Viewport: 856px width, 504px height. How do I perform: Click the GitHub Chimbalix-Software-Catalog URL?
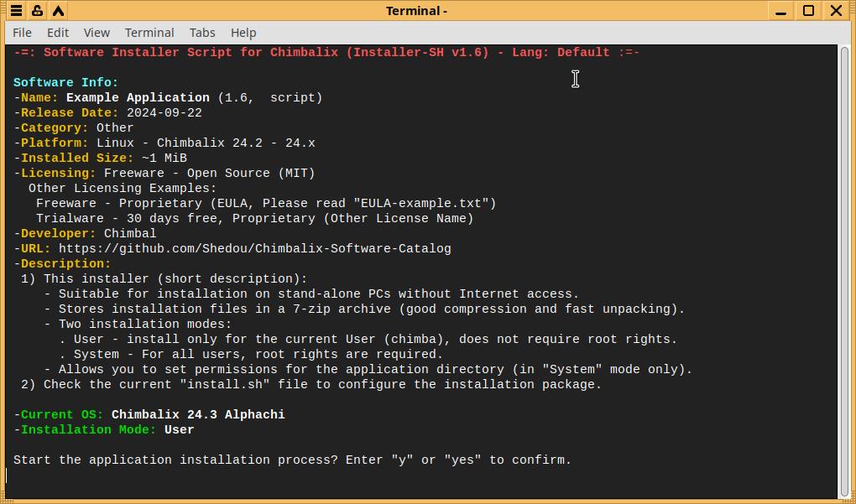click(254, 249)
